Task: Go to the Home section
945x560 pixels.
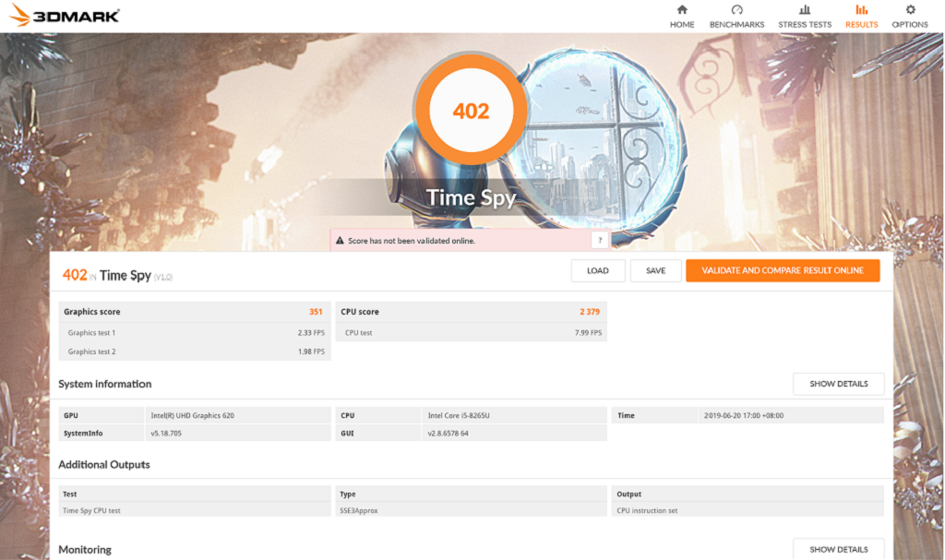Action: click(x=682, y=17)
